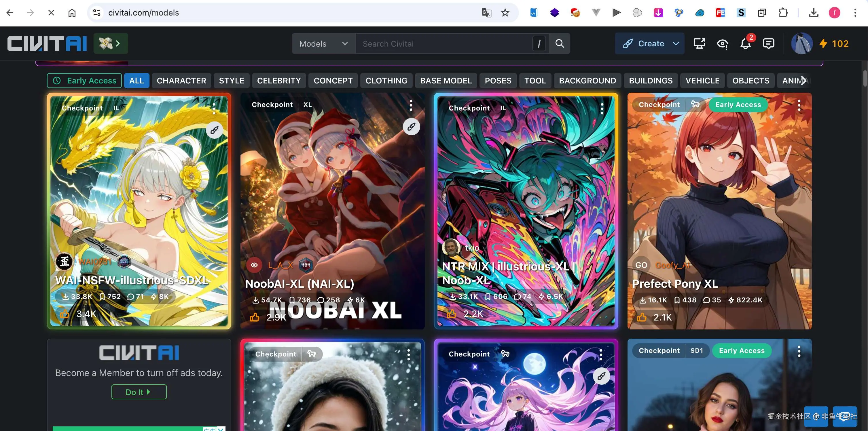Click the search magnifier button

click(x=559, y=43)
